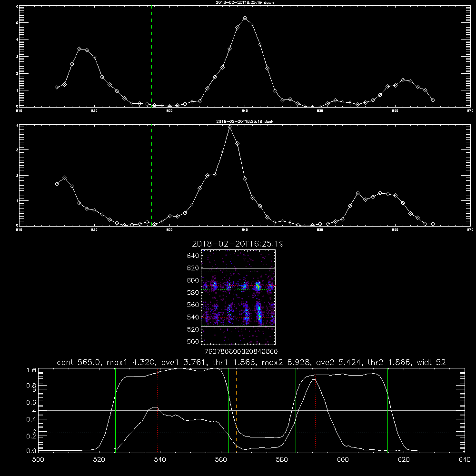Click the highest diamond marker in the dusk plot

point(230,127)
